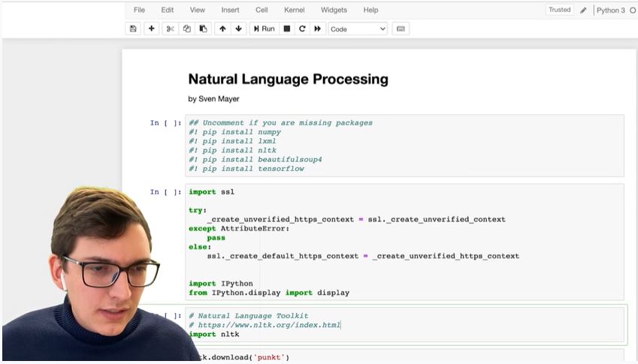Click the Trusted notebook button

click(559, 10)
